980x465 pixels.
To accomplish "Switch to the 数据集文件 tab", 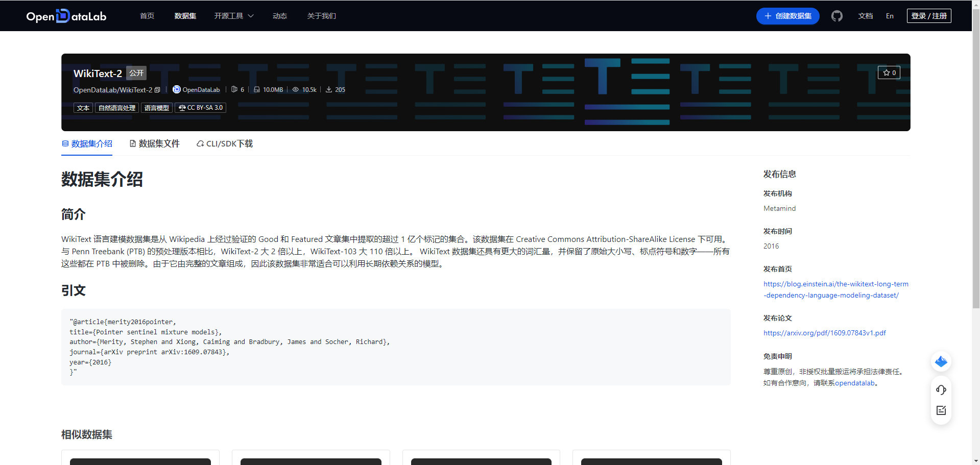I will point(159,143).
